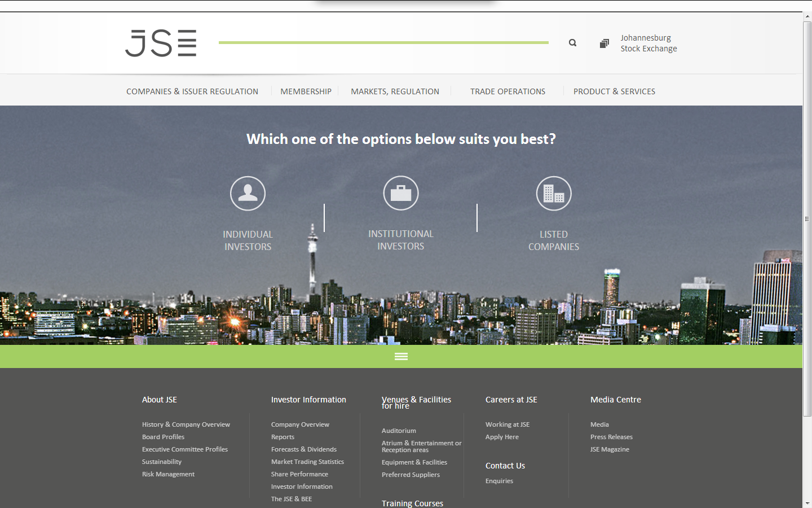Open The JSE & BEE link
Viewport: 812px width, 508px height.
click(292, 499)
